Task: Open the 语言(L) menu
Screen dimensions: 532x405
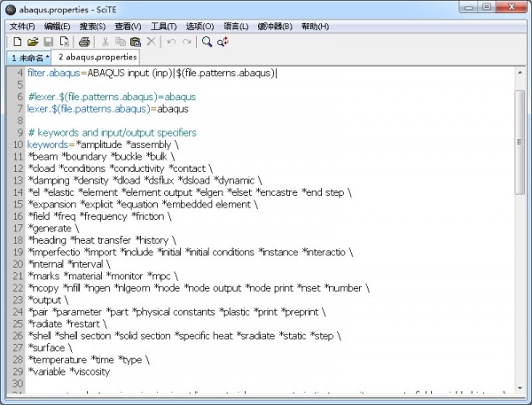Action: (234, 26)
